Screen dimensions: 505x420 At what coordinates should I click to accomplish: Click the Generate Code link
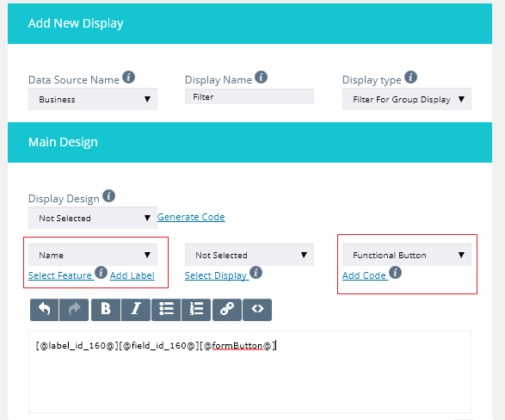click(x=191, y=218)
